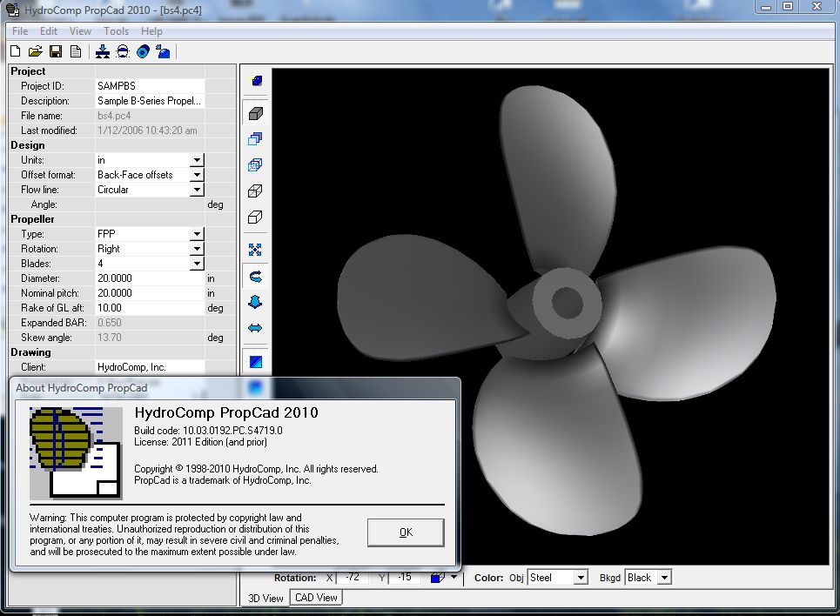Click the Rotation Y value field
This screenshot has width=840, height=616.
pyautogui.click(x=405, y=577)
